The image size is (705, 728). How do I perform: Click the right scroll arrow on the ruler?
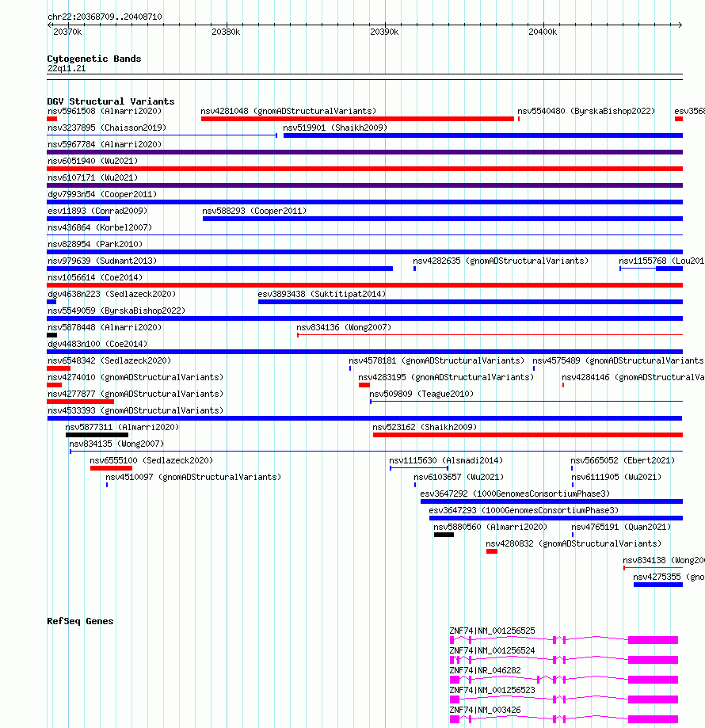coord(680,25)
